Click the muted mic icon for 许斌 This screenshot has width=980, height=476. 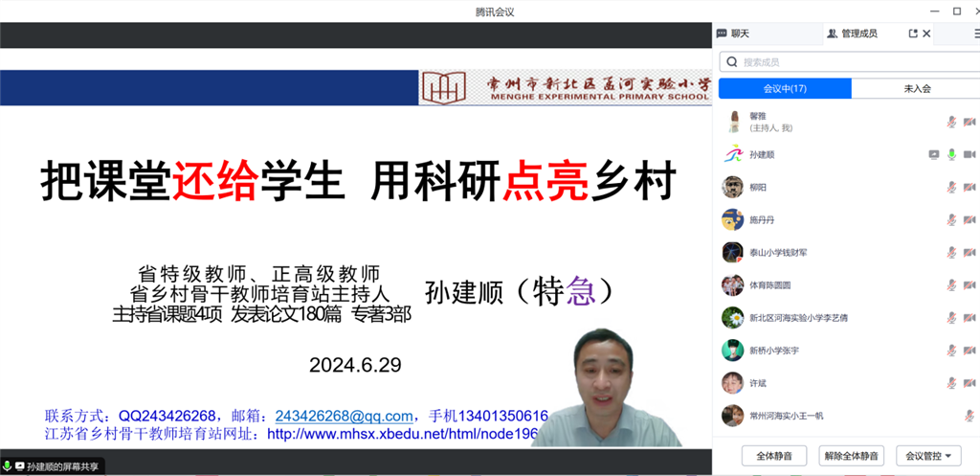951,383
